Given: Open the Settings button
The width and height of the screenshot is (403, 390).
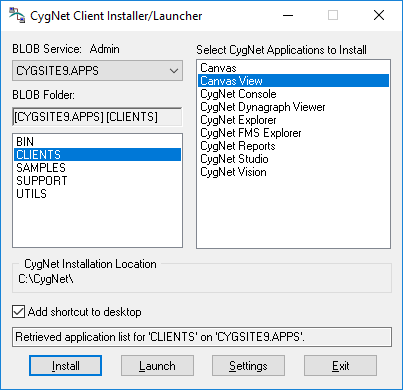Looking at the screenshot, I should pos(248,366).
